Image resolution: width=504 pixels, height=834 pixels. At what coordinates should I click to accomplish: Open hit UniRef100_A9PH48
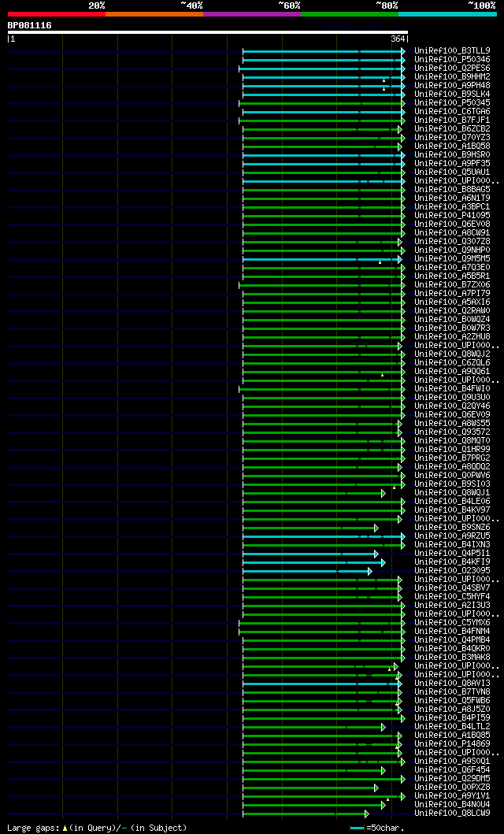(453, 86)
